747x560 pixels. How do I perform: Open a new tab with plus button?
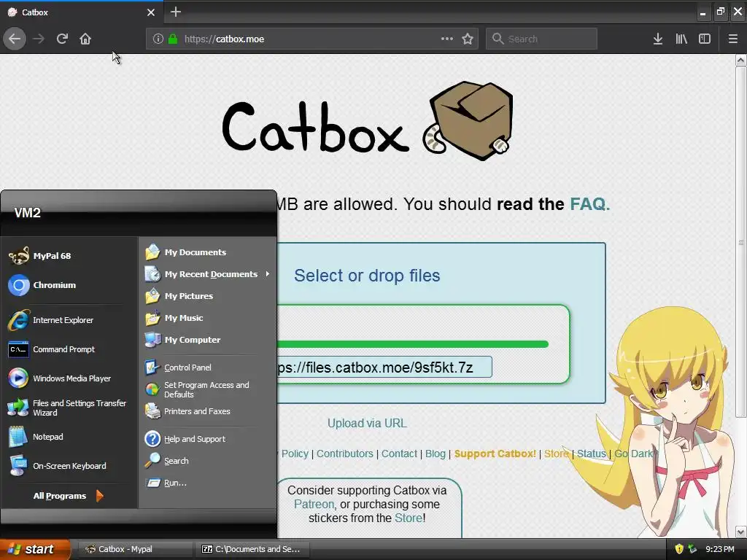coord(176,12)
